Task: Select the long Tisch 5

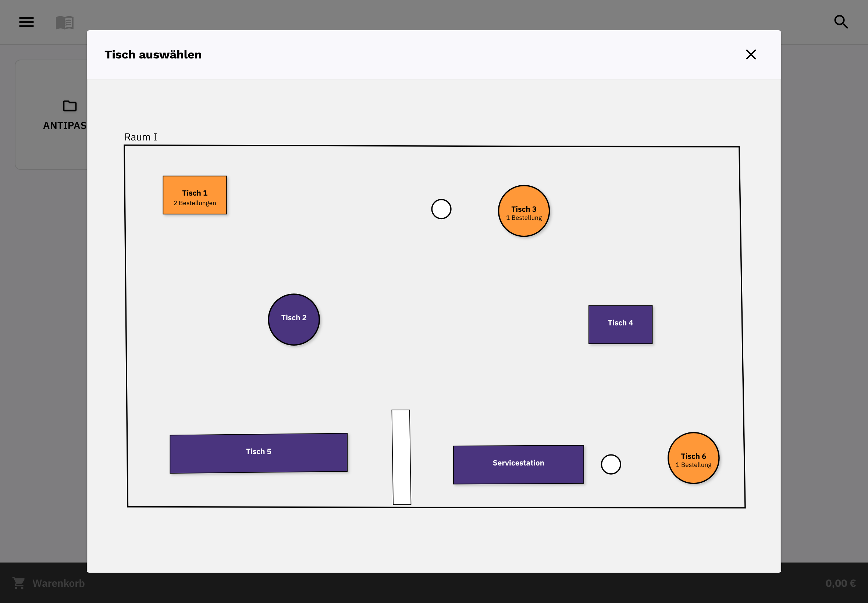Action: click(259, 453)
